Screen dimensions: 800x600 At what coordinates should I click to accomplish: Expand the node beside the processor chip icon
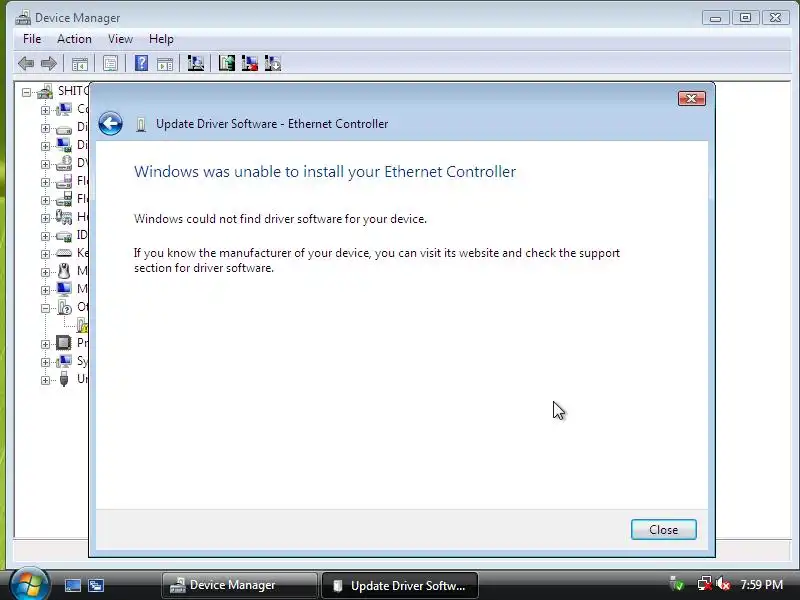click(45, 344)
